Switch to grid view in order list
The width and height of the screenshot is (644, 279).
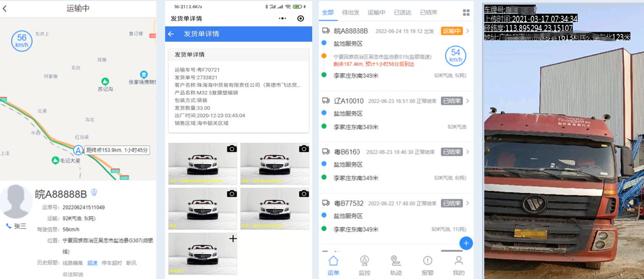[x=466, y=12]
